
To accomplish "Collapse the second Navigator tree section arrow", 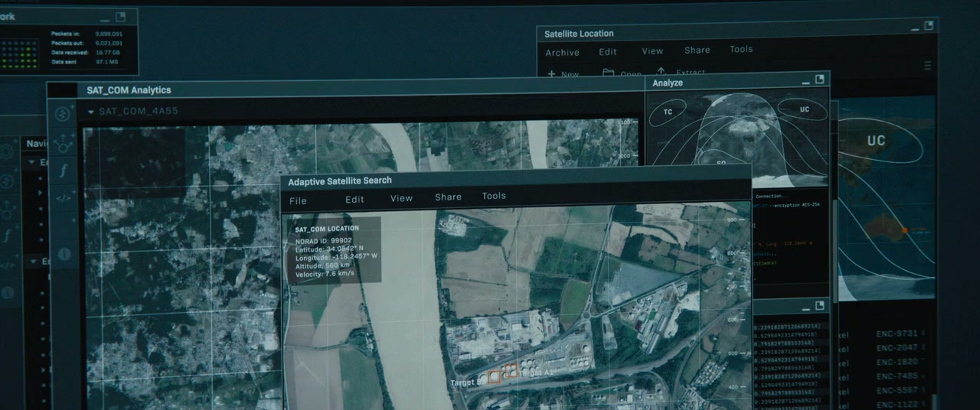I will (x=32, y=262).
